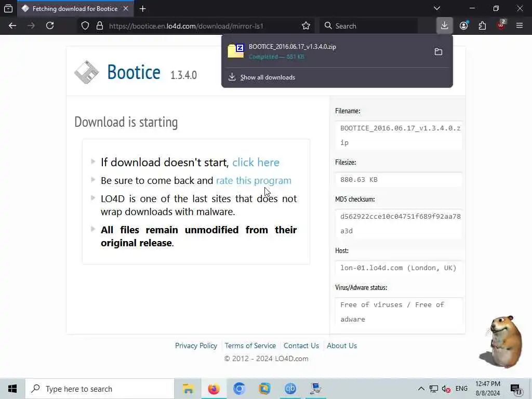The height and width of the screenshot is (399, 532).
Task: Open the Firefox account icon
Action: pos(464,26)
